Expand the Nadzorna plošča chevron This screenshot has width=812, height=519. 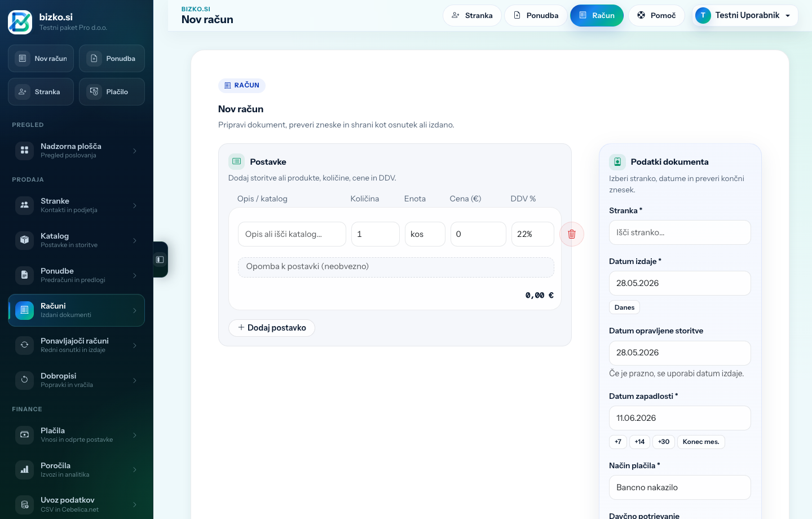(x=135, y=151)
